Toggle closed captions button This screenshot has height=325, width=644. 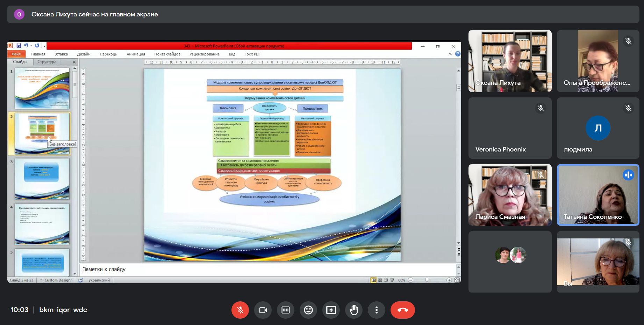[286, 310]
